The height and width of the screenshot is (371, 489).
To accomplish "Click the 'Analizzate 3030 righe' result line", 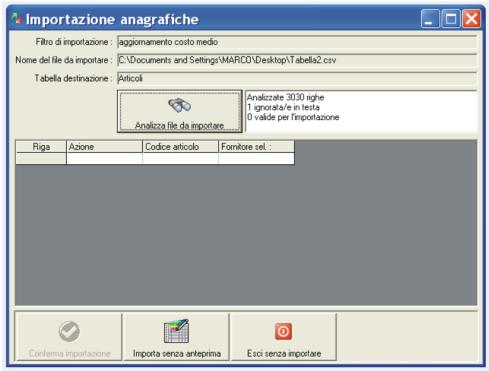I will (x=285, y=97).
